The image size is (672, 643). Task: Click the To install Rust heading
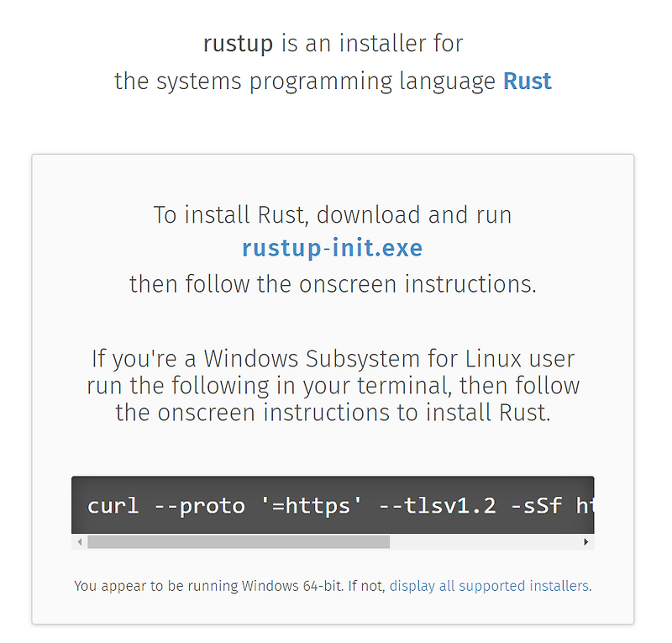[x=333, y=214]
